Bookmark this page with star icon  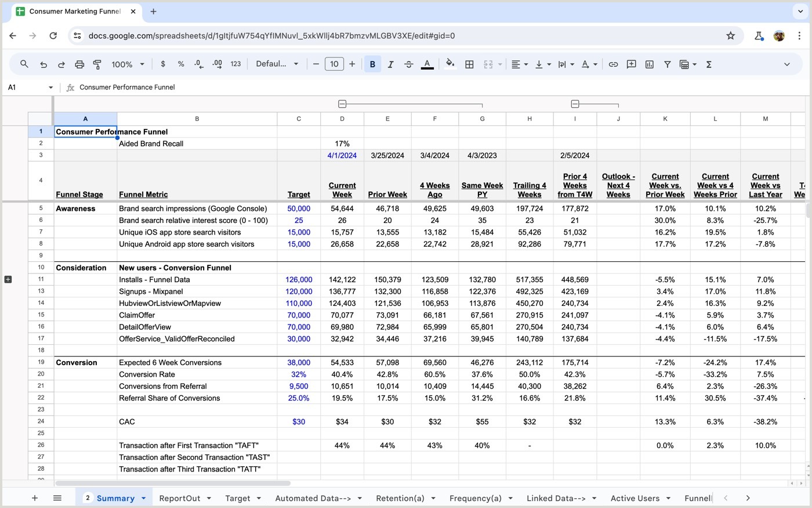click(x=731, y=36)
